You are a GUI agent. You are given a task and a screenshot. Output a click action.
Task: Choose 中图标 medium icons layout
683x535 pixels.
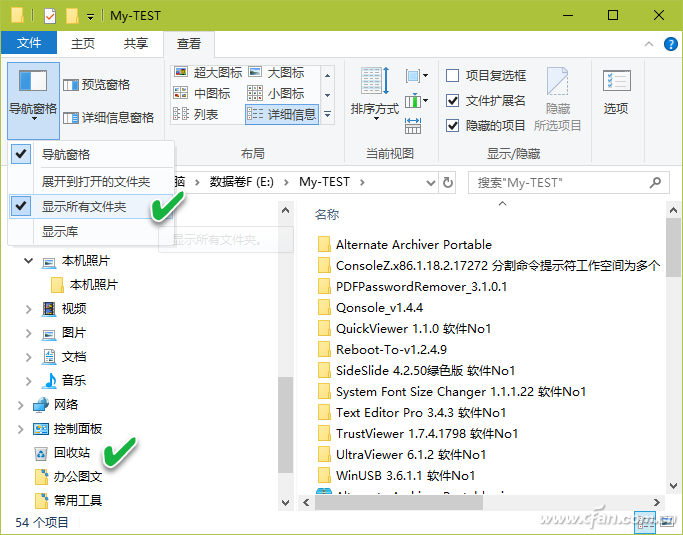click(202, 93)
